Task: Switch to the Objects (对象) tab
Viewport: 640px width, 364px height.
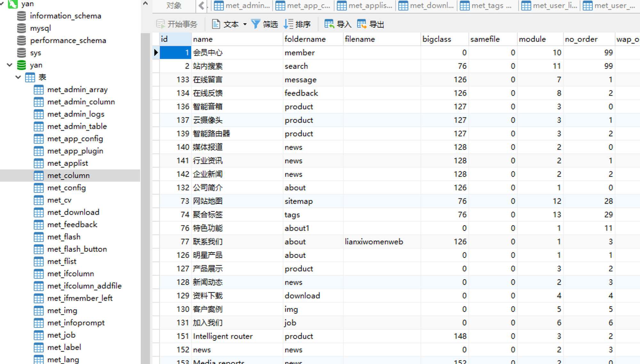Action: click(174, 5)
